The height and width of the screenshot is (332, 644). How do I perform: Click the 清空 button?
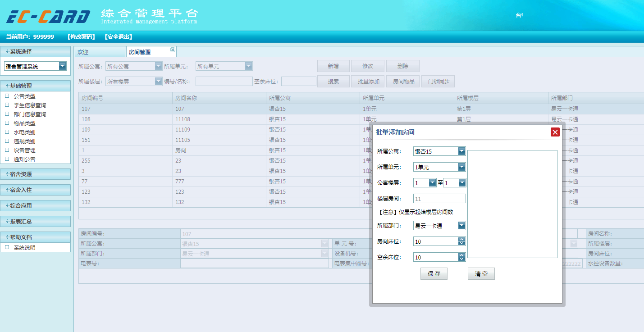coord(481,273)
